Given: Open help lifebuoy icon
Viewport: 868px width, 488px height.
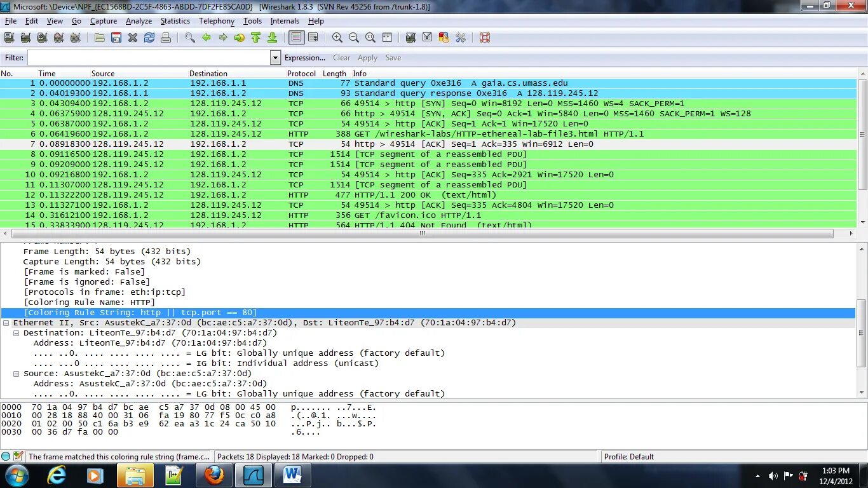Looking at the screenshot, I should (485, 38).
